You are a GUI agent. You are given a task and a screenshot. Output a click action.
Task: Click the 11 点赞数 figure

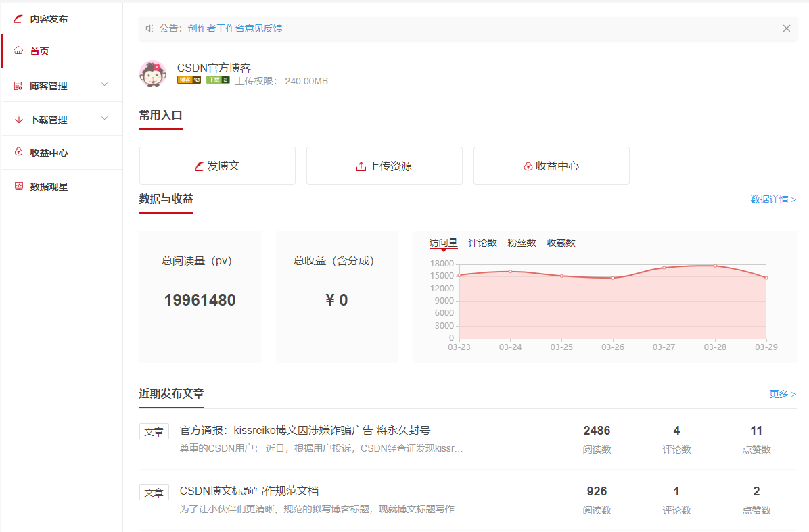click(756, 431)
